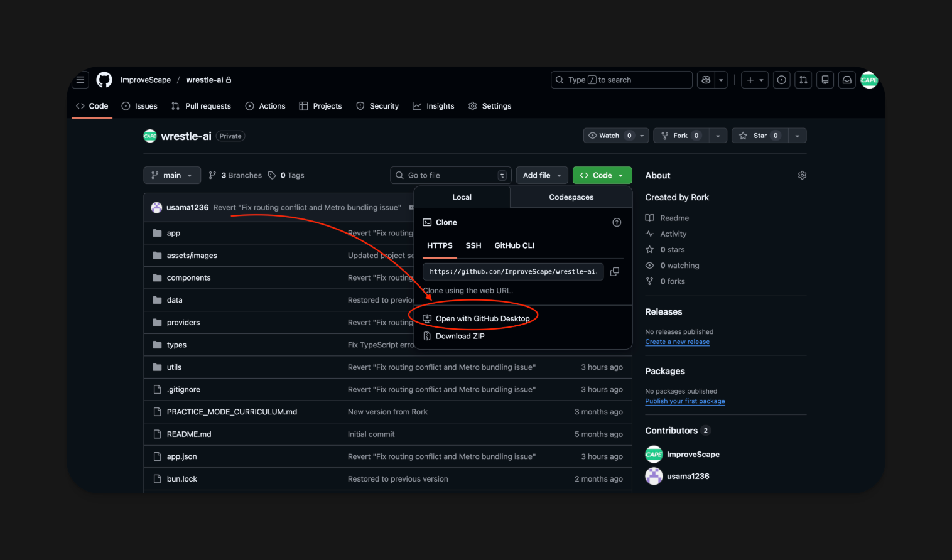The height and width of the screenshot is (560, 952).
Task: Open repositories icon in header
Action: click(x=825, y=80)
